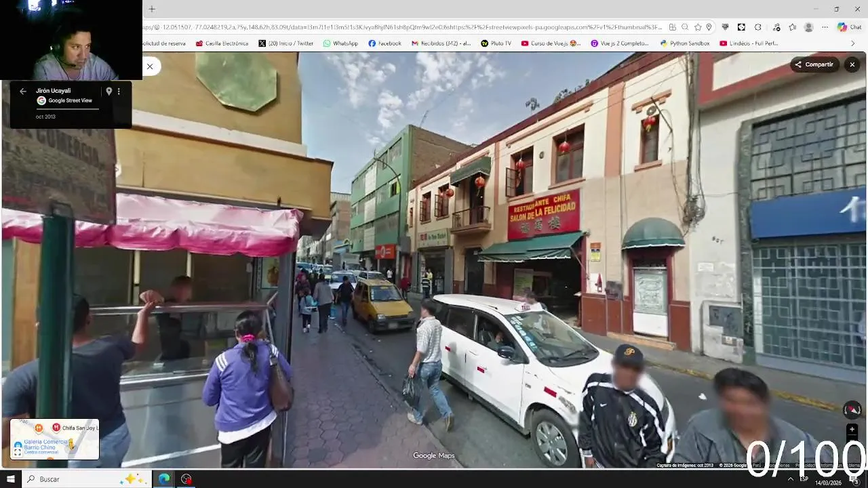Click the Buscar taskbar search box
The width and height of the screenshot is (868, 488).
click(87, 479)
